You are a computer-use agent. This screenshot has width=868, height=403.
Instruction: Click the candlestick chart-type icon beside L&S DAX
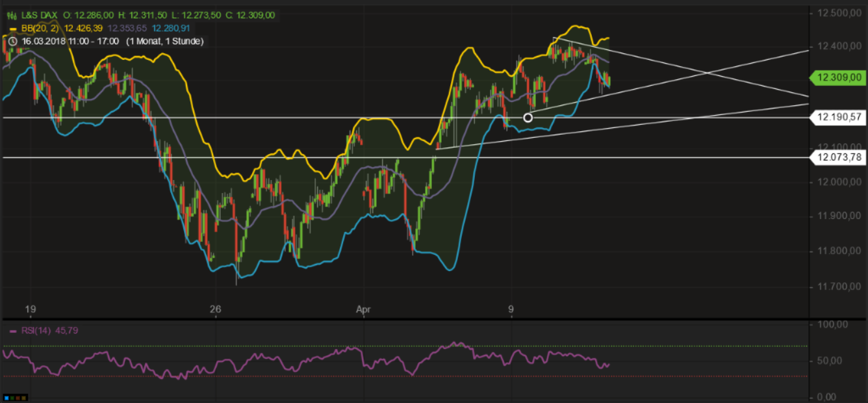pyautogui.click(x=13, y=14)
